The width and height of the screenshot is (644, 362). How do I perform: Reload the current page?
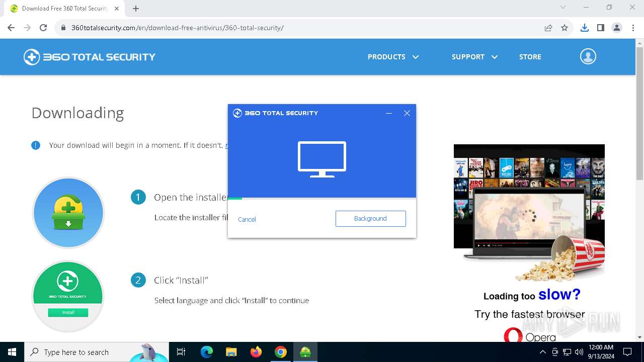(x=43, y=28)
